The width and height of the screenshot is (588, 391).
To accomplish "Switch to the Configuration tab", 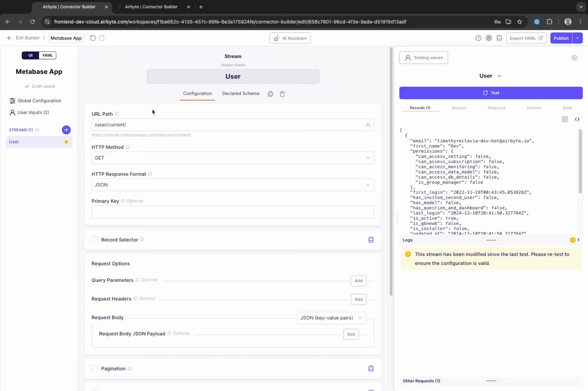I will tap(197, 94).
